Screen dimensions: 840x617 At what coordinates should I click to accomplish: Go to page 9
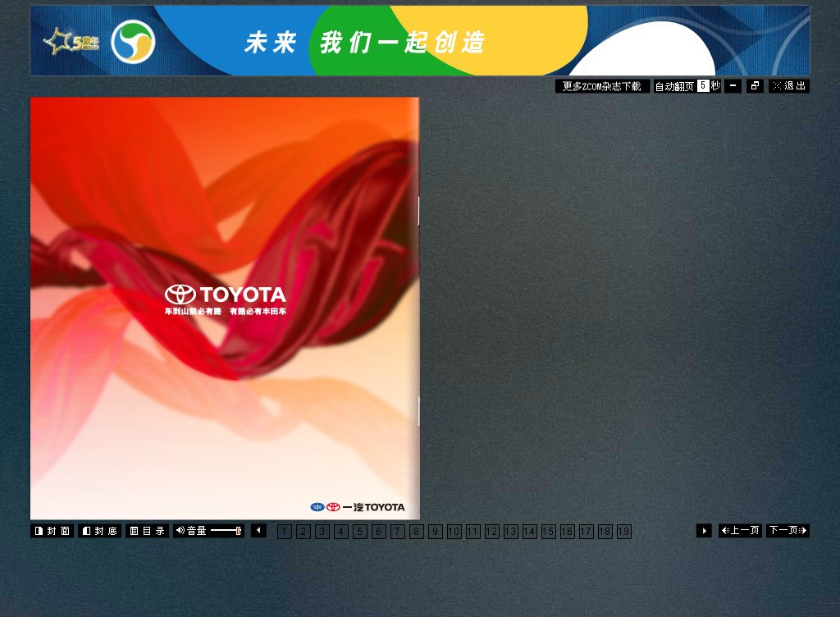[436, 532]
